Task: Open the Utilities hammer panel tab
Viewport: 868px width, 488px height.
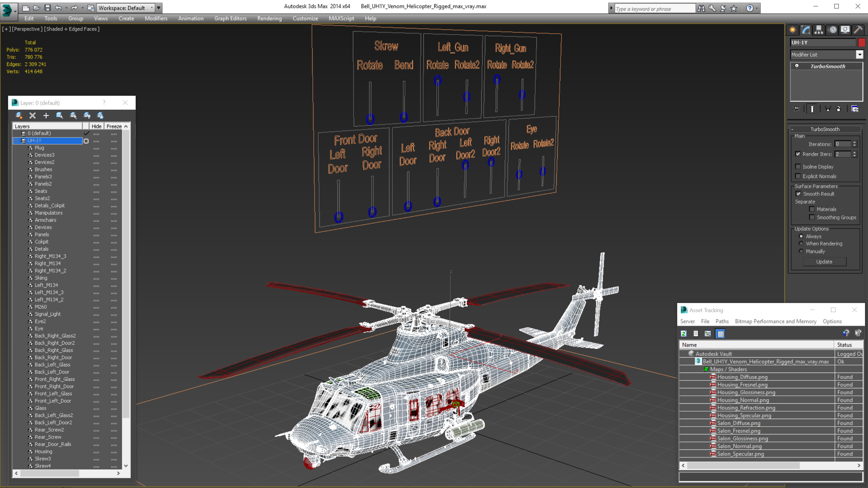Action: tap(858, 30)
